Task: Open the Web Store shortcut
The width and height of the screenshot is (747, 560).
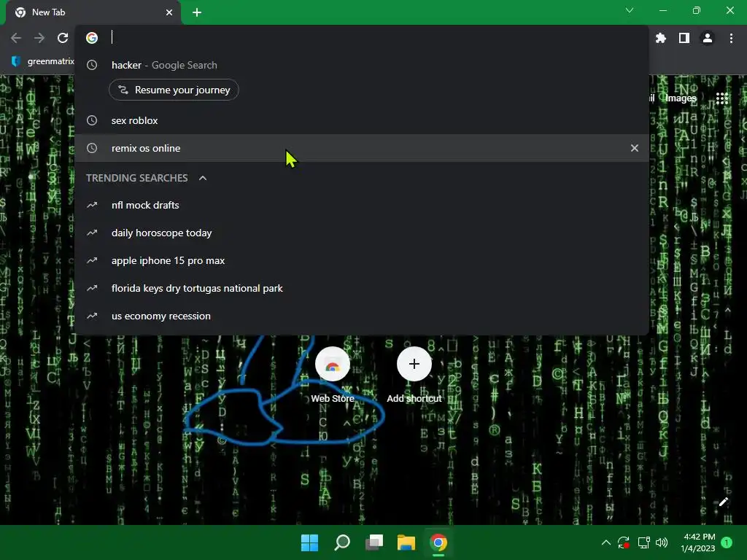Action: coord(333,376)
